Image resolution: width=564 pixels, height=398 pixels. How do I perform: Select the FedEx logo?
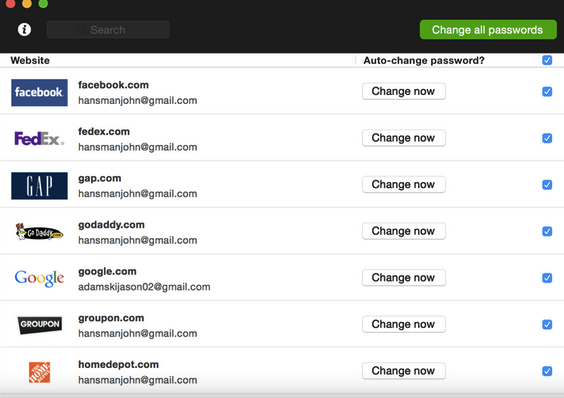[39, 139]
